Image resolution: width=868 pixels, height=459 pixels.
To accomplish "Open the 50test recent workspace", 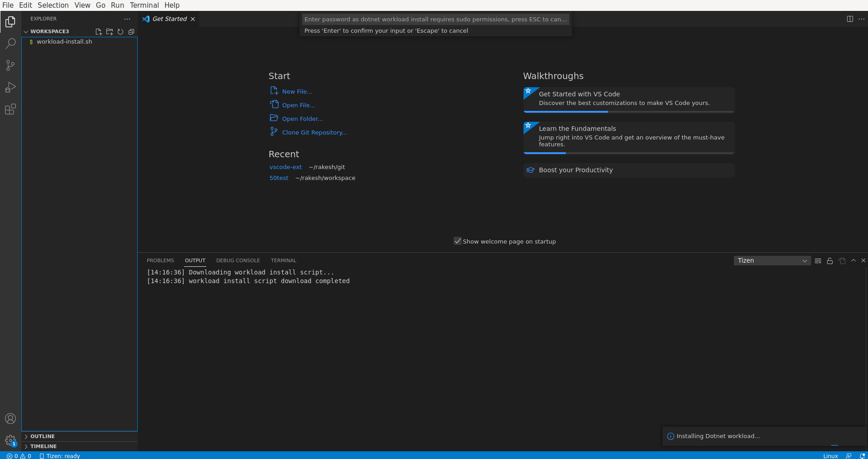I will [x=279, y=178].
